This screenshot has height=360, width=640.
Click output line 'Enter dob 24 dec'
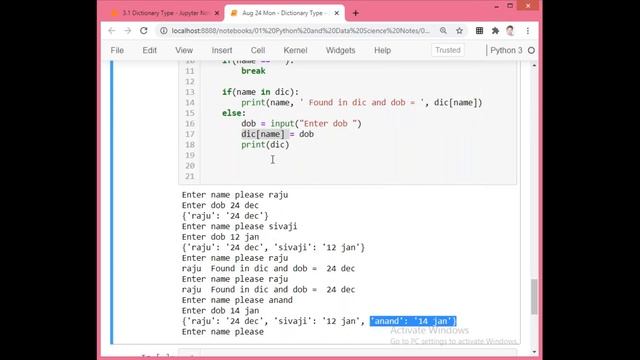pyautogui.click(x=220, y=205)
